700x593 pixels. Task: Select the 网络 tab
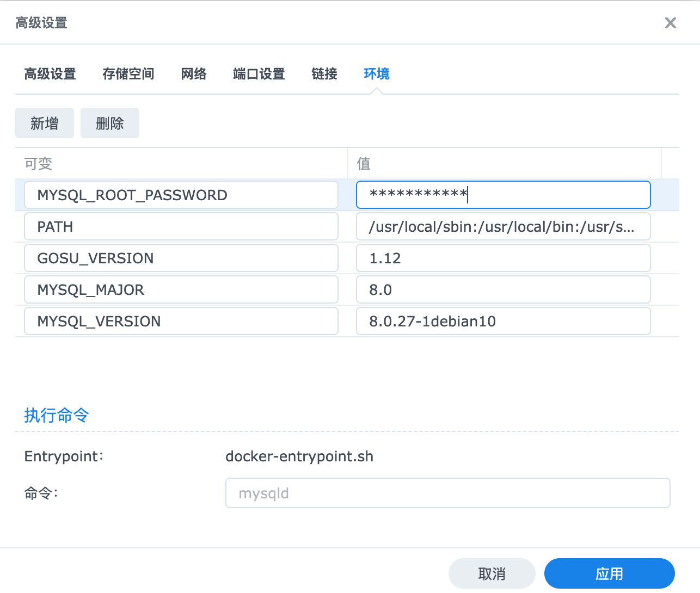(194, 74)
